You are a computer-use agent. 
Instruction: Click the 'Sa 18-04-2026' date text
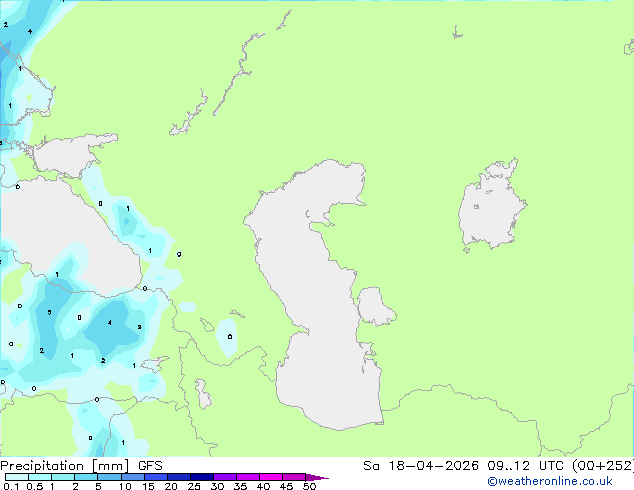click(421, 466)
